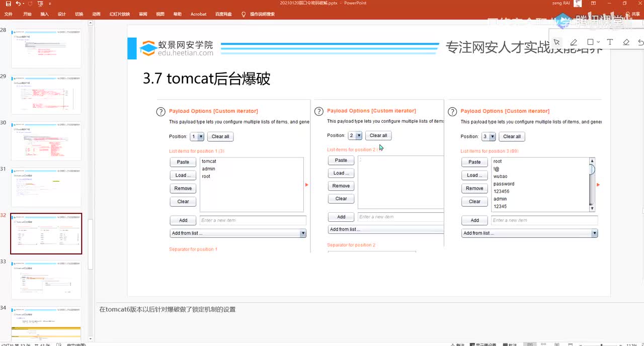Select the pen annotation tool
Viewport: 644px width, 346px height.
coord(574,42)
